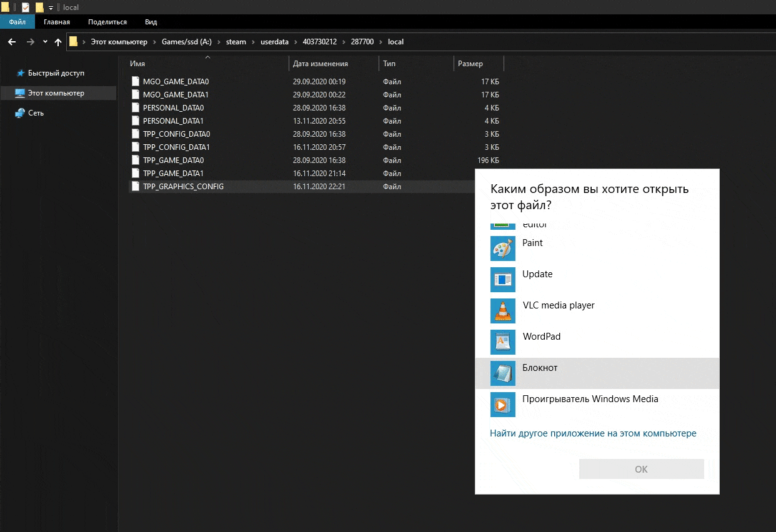The width and height of the screenshot is (776, 532).
Task: Click the Быстрый доступ star icon
Action: [20, 73]
